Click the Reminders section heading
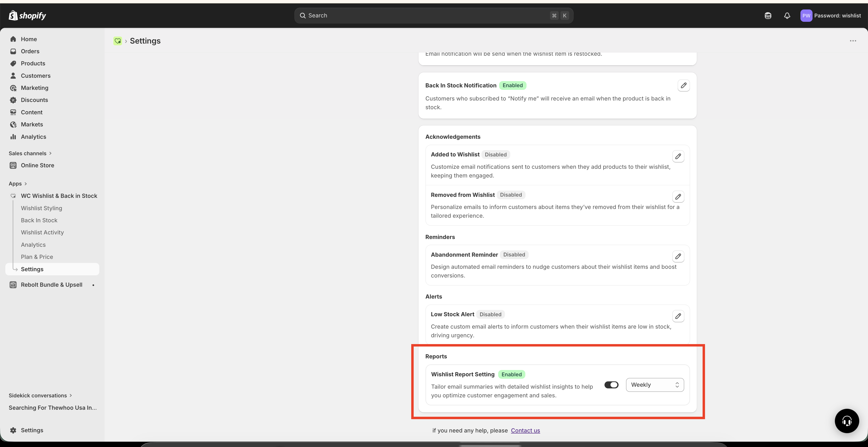868x447 pixels. click(x=440, y=237)
